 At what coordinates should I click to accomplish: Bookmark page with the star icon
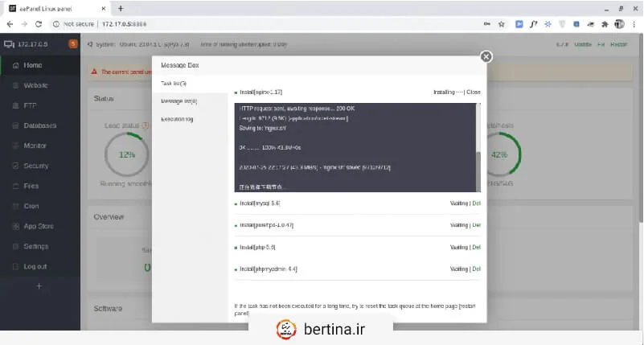[502, 24]
